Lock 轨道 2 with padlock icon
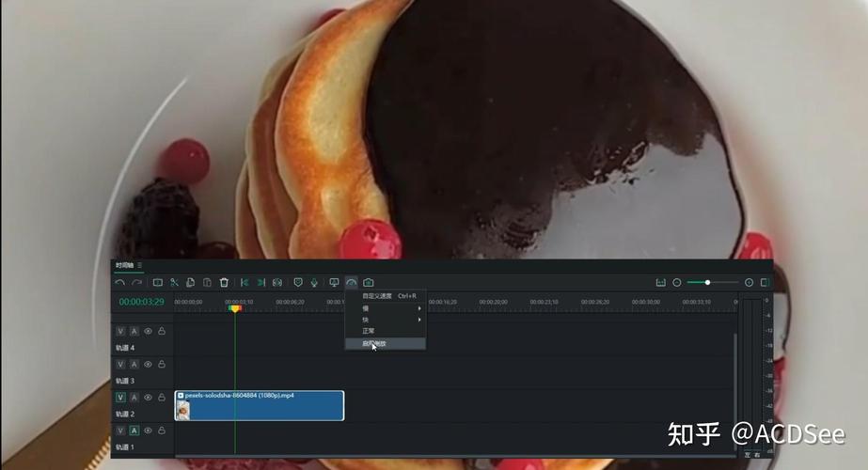The image size is (868, 470). pos(162,397)
